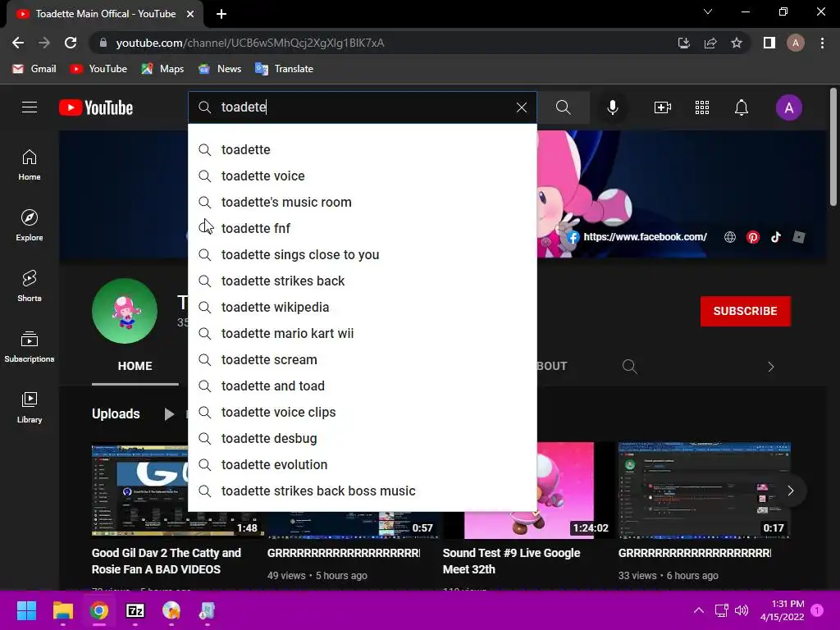
Task: Open the notifications bell
Action: (x=742, y=107)
